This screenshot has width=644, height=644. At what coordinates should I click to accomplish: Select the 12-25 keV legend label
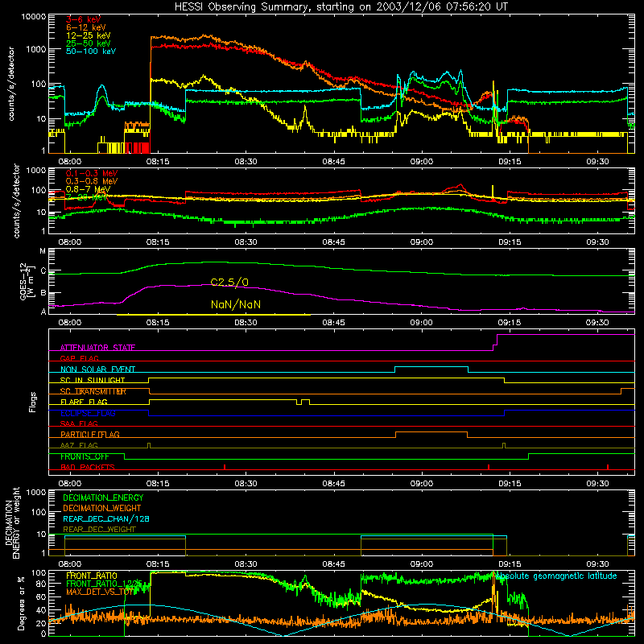(x=89, y=35)
